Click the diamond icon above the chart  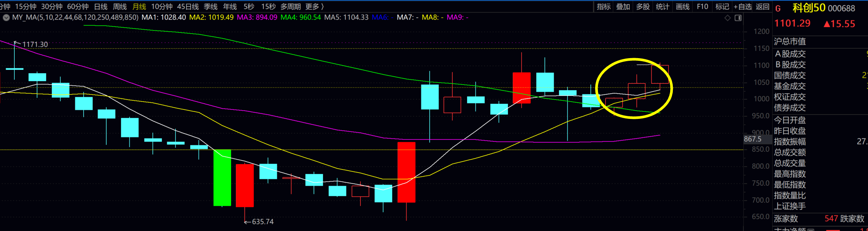pyautogui.click(x=727, y=18)
